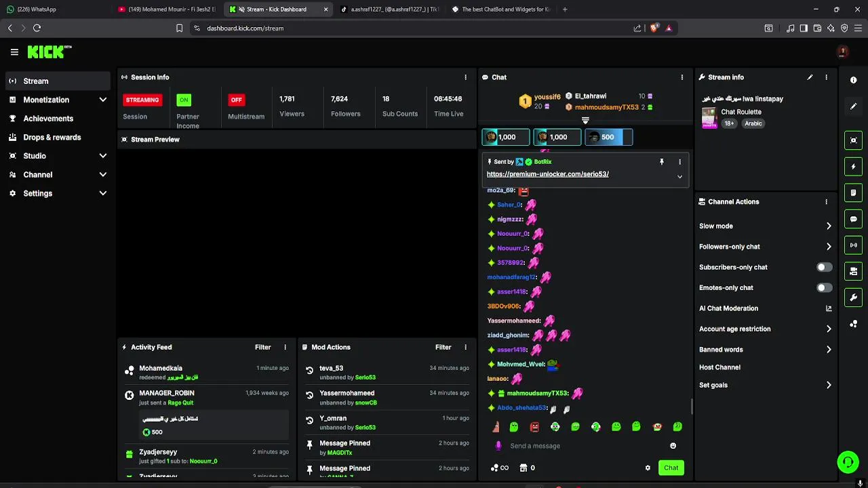Toggle Subscribers-only chat switch

[824, 267]
